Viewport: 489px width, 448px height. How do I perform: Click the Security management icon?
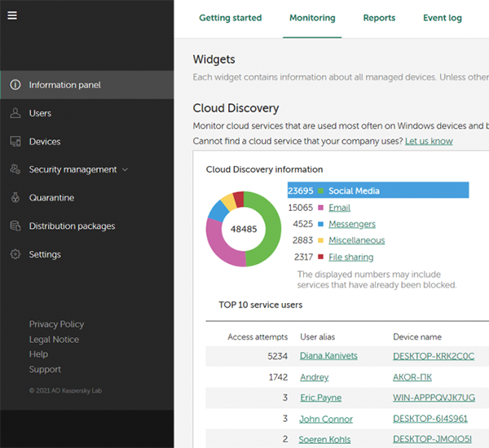[15, 169]
